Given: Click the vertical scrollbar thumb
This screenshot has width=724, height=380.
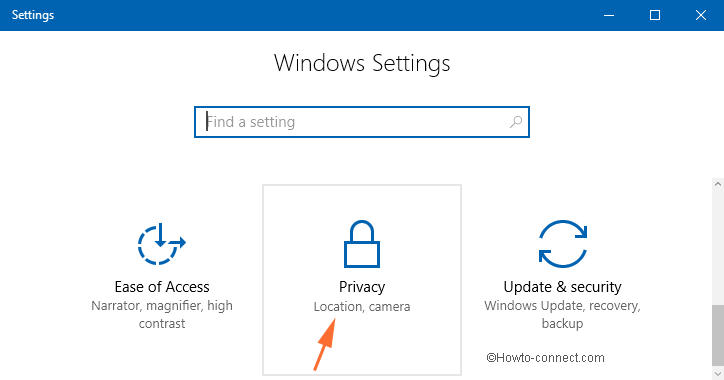Looking at the screenshot, I should coord(718,335).
